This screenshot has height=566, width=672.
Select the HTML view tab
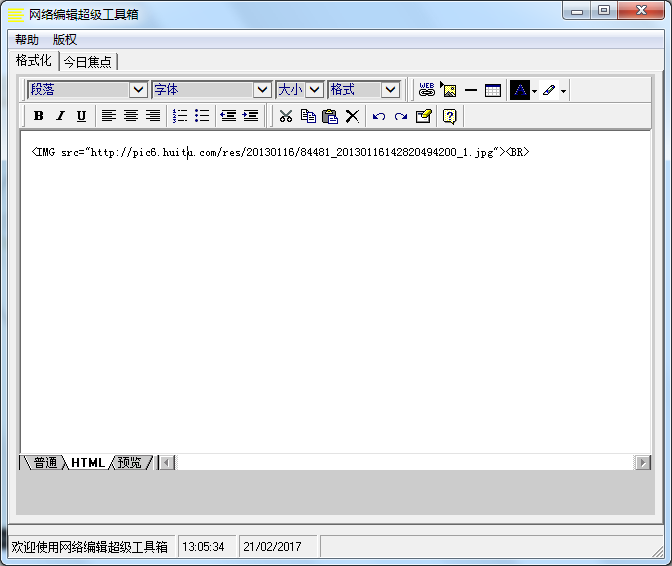tap(88, 463)
